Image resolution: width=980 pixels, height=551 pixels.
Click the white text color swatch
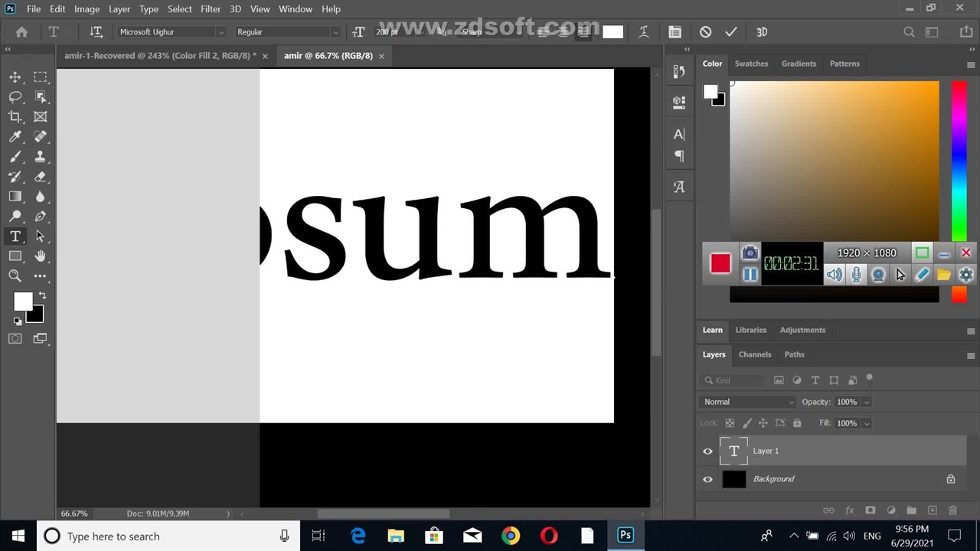(x=612, y=32)
